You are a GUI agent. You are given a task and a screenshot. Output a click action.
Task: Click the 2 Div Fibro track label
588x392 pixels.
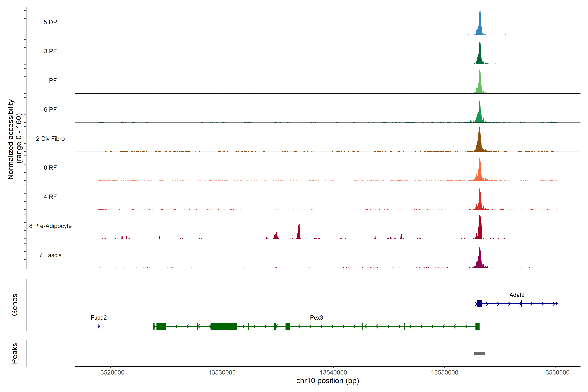point(50,139)
